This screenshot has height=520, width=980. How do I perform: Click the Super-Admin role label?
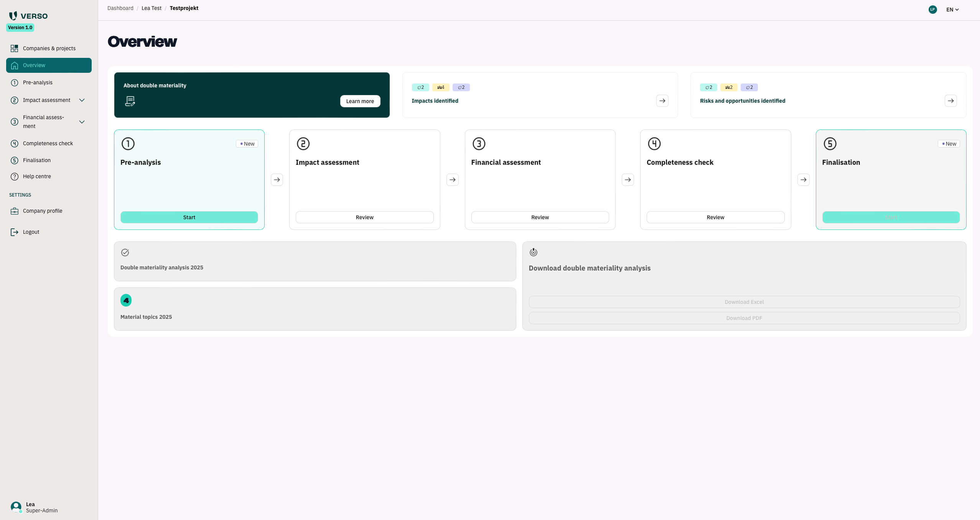point(42,510)
